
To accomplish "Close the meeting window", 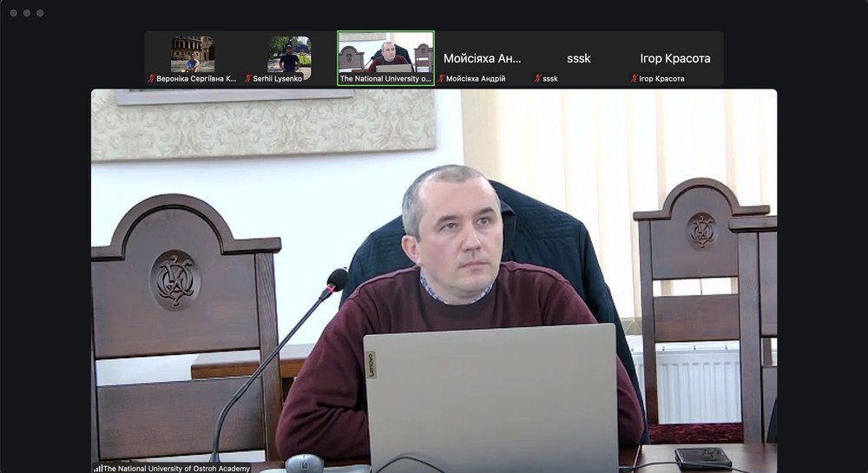I will [x=13, y=13].
